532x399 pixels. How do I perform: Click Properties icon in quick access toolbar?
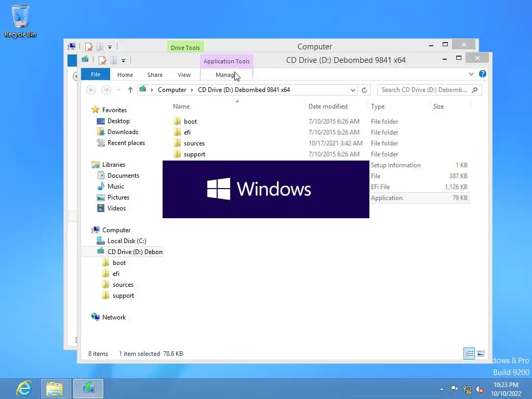[x=102, y=60]
